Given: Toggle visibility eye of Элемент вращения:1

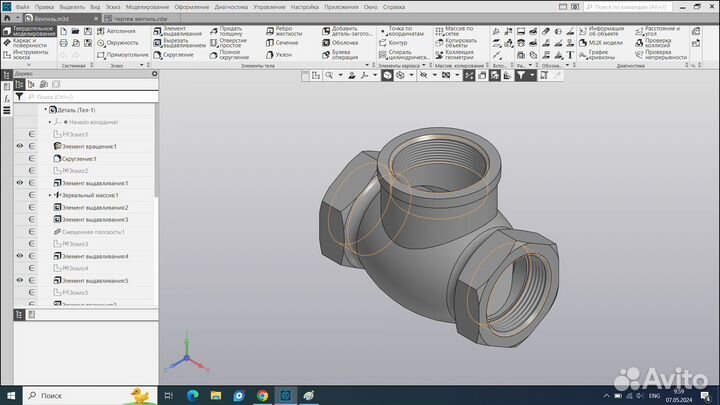Looking at the screenshot, I should point(20,146).
